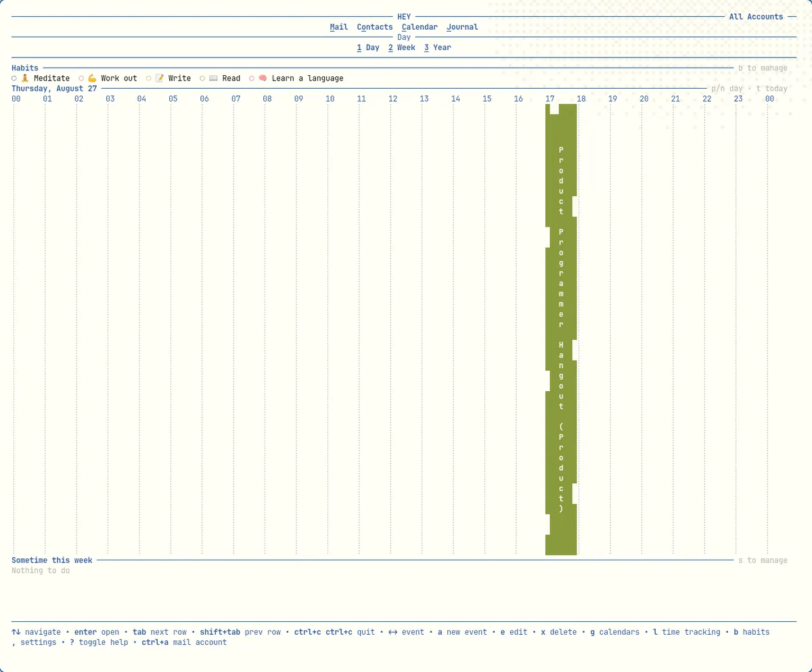The width and height of the screenshot is (812, 672).
Task: Click the 'g calendars' shortcut
Action: (614, 632)
